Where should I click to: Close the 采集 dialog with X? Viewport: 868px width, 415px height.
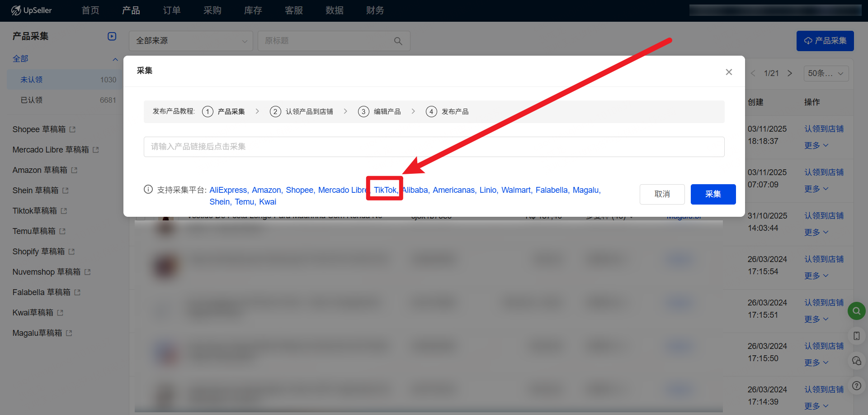[x=728, y=72]
